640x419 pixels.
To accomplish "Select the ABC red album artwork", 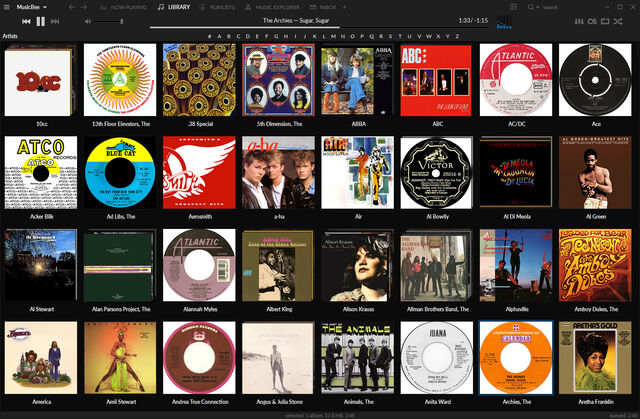I will click(437, 80).
